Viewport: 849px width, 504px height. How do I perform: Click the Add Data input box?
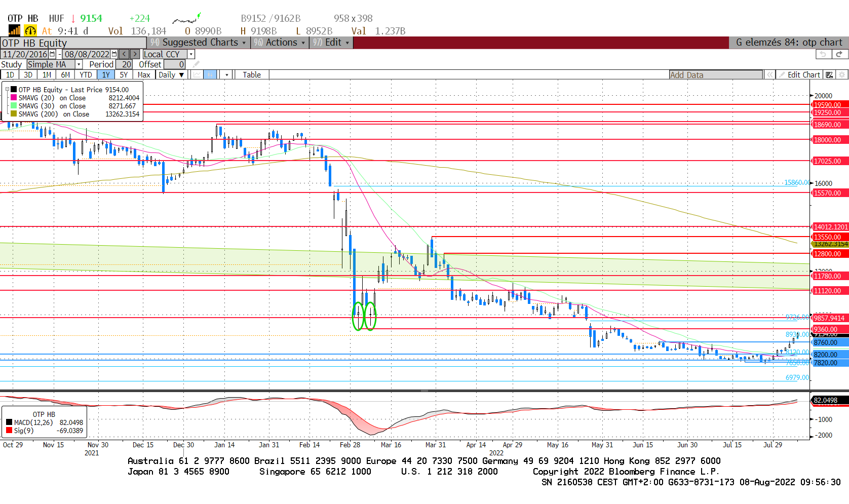point(716,75)
